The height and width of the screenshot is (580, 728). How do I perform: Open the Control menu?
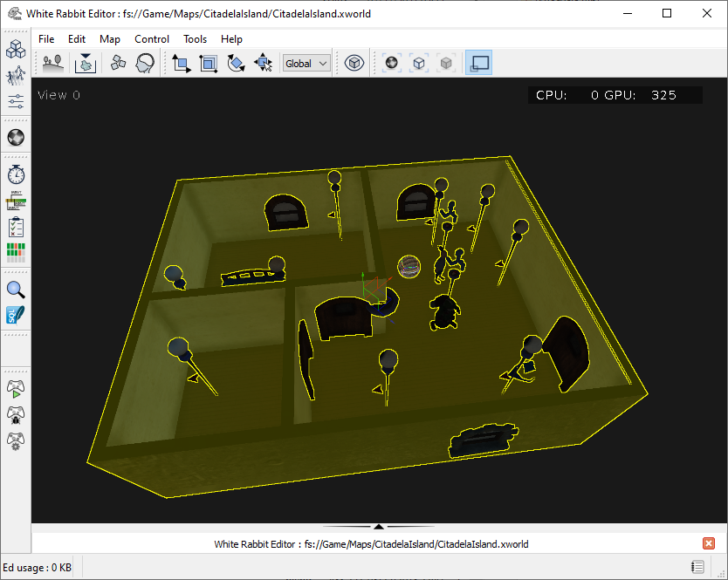pos(152,39)
